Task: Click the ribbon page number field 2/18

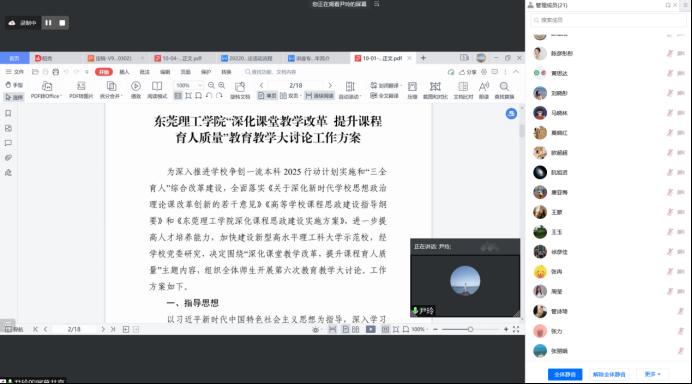Action: tap(296, 85)
